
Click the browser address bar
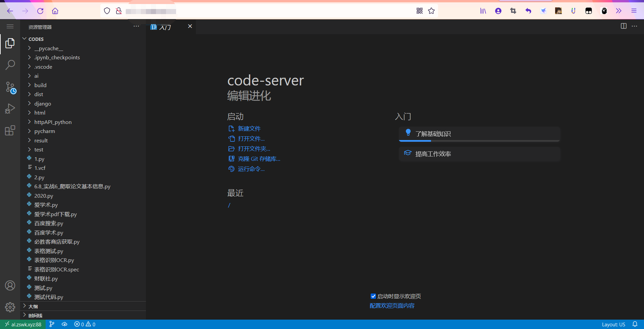(x=268, y=11)
